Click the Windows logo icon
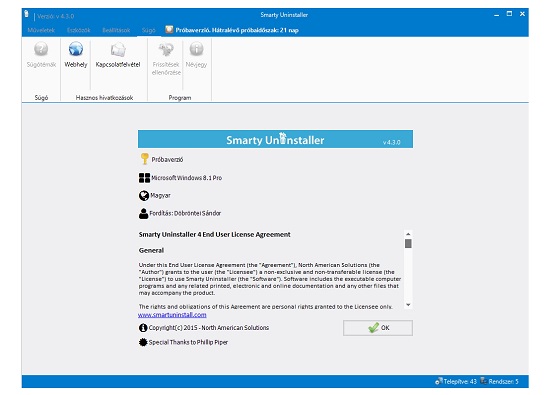 (144, 178)
